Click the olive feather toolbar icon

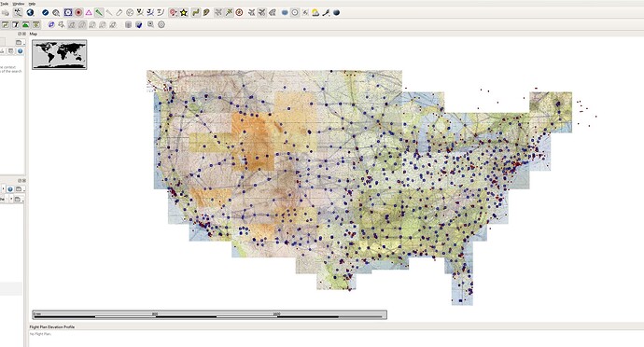[206, 13]
